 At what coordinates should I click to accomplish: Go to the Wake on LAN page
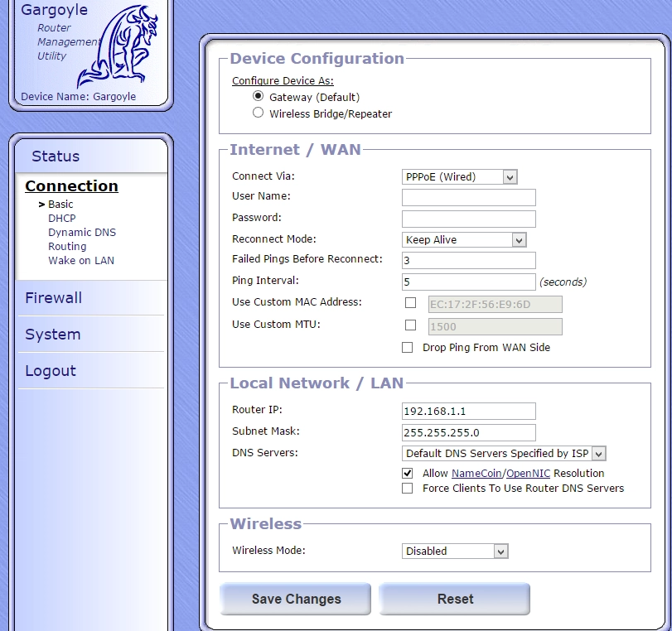click(x=81, y=261)
